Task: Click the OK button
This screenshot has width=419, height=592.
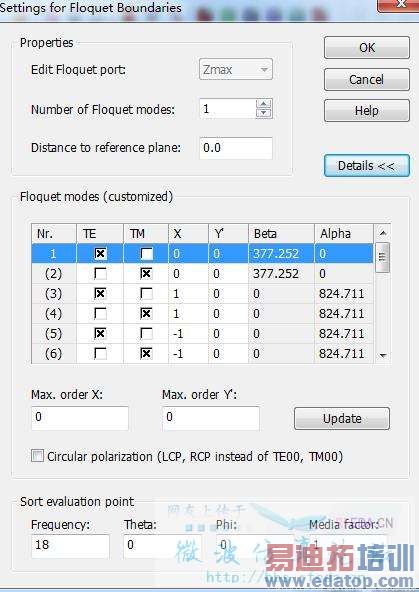Action: (x=367, y=48)
